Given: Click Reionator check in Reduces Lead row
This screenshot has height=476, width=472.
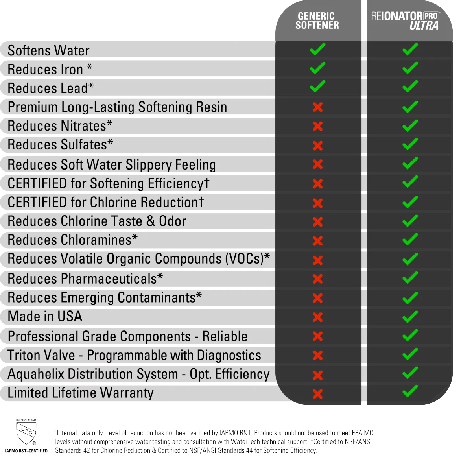Looking at the screenshot, I should [x=410, y=86].
